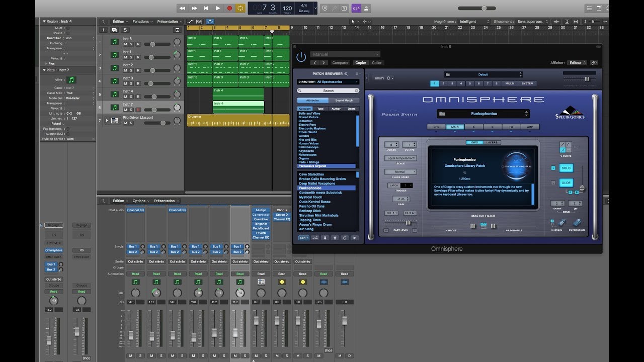The width and height of the screenshot is (644, 362).
Task: Open the Directory All Spectrasonics dropdown
Action: 328,81
